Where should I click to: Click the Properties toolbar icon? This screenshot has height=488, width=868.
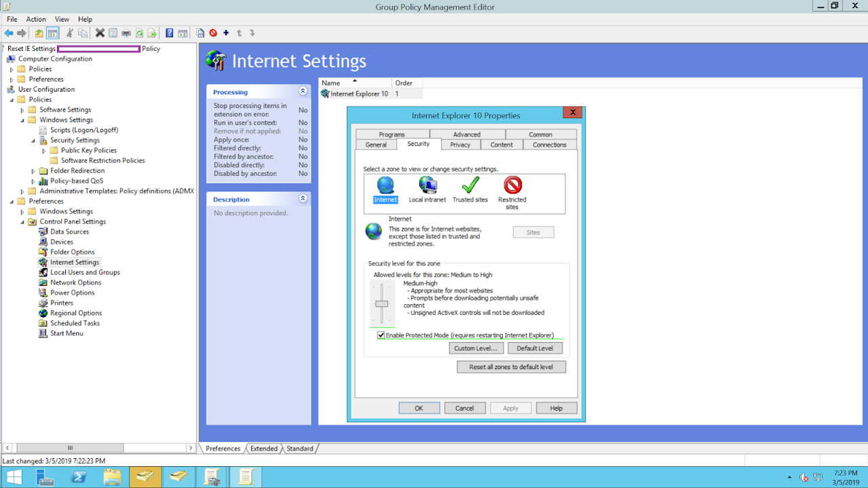coord(113,33)
